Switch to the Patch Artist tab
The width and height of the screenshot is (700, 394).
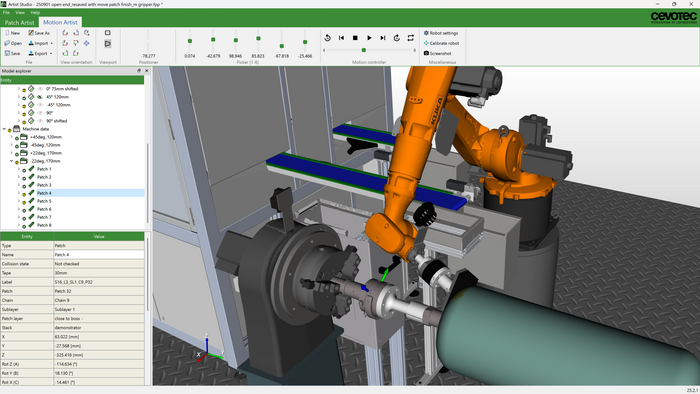click(19, 22)
